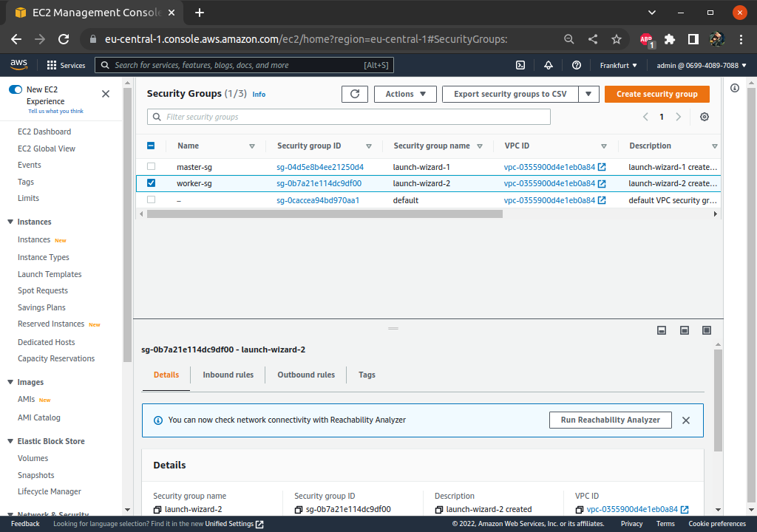Close the New EC2 Experience sidebar panel

[106, 94]
